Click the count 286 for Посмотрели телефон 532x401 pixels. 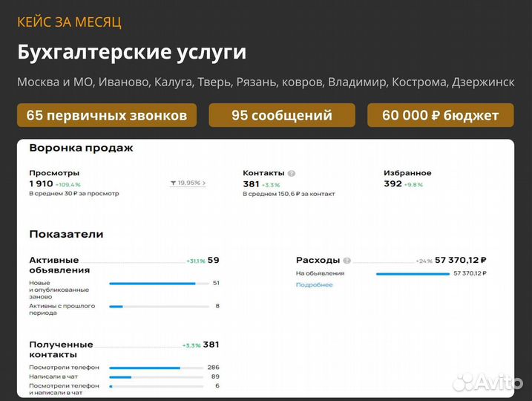click(x=214, y=368)
